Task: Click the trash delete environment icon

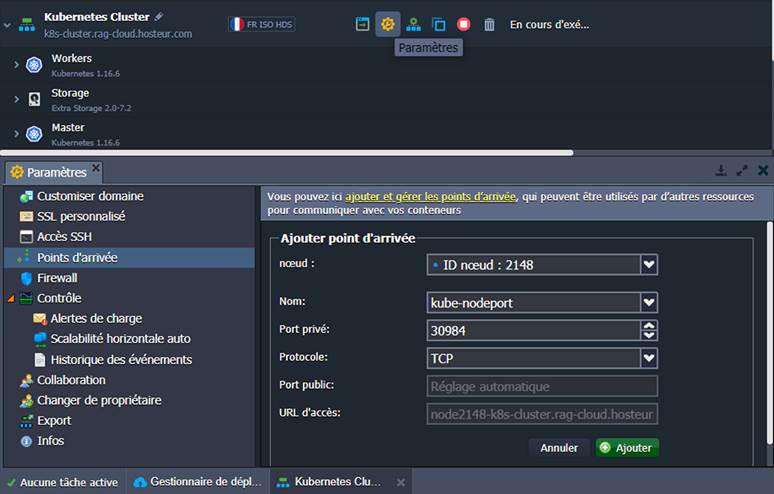Action: point(489,24)
